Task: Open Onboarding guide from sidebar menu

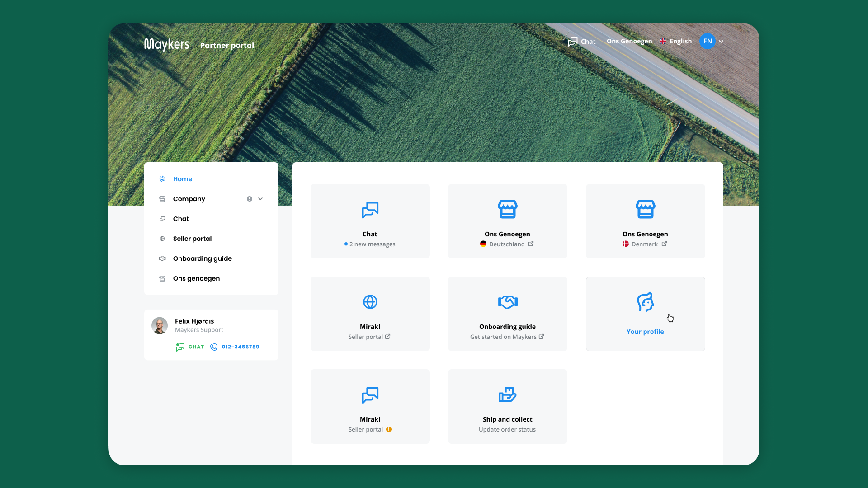Action: 202,258
